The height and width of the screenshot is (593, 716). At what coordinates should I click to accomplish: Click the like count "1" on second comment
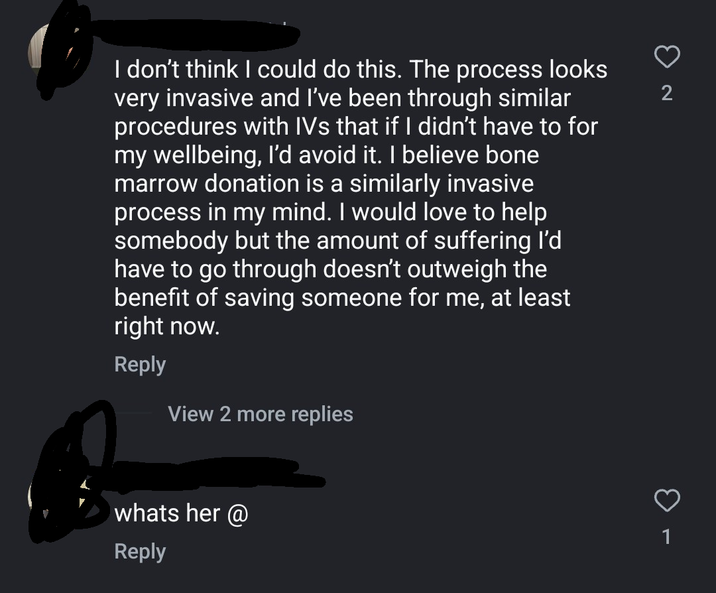point(667,537)
